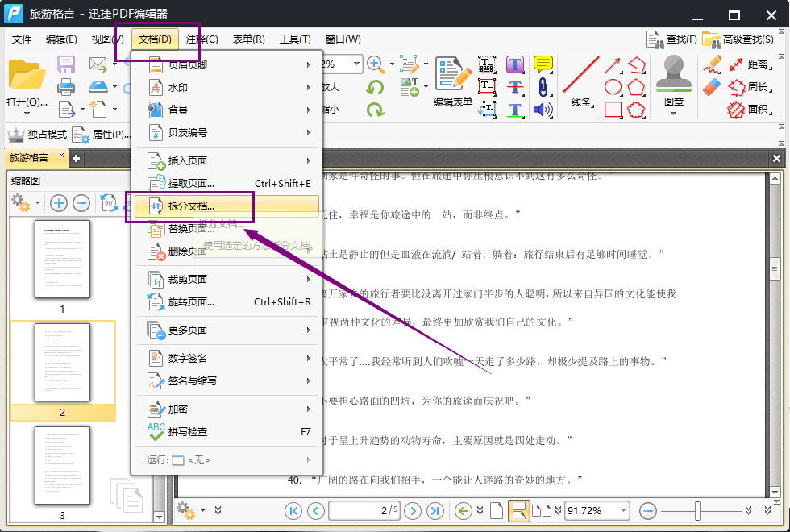Expand the 加密 submenu
This screenshot has height=532, width=790.
pyautogui.click(x=227, y=409)
